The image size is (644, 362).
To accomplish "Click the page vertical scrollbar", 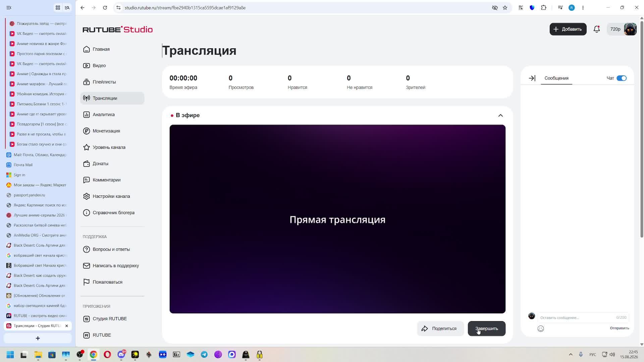I will pos(642,129).
